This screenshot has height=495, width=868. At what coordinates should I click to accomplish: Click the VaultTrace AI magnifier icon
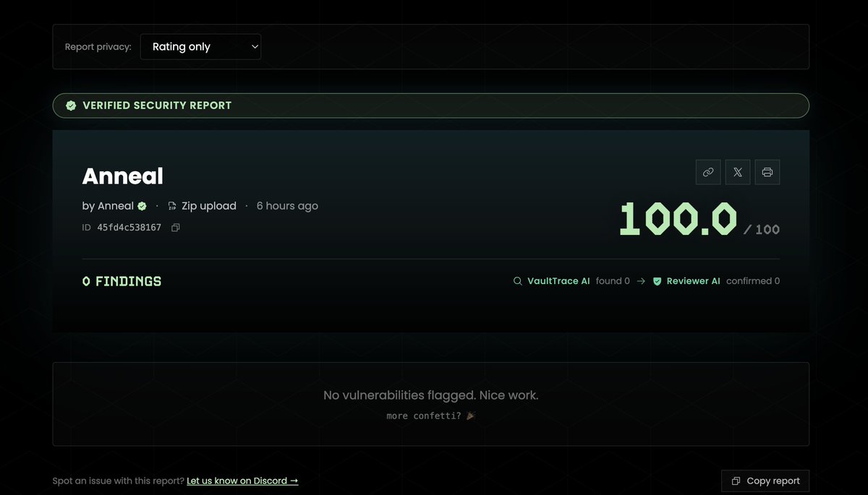517,281
